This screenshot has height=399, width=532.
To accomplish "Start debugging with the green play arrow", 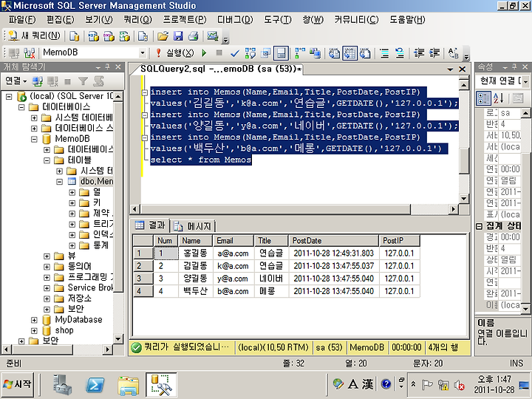I will [204, 53].
